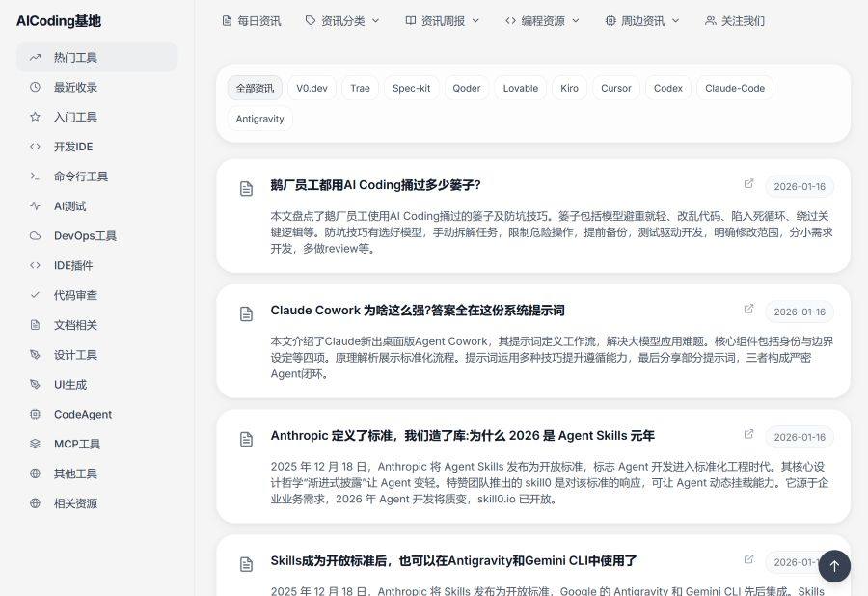Viewport: 868px width, 596px height.
Task: Open external link icon for Anthropic article
Action: [x=749, y=435]
